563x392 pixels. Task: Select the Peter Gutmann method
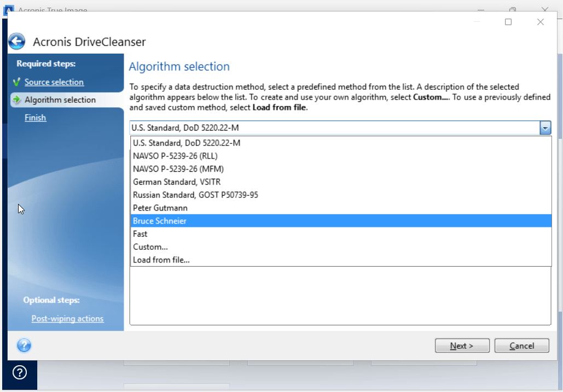pos(341,208)
